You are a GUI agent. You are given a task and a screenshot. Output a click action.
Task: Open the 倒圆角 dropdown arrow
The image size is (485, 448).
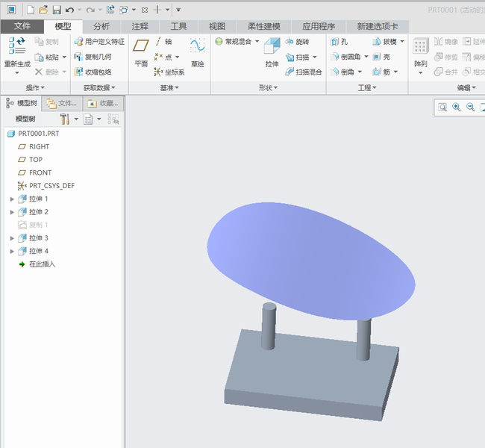click(366, 56)
